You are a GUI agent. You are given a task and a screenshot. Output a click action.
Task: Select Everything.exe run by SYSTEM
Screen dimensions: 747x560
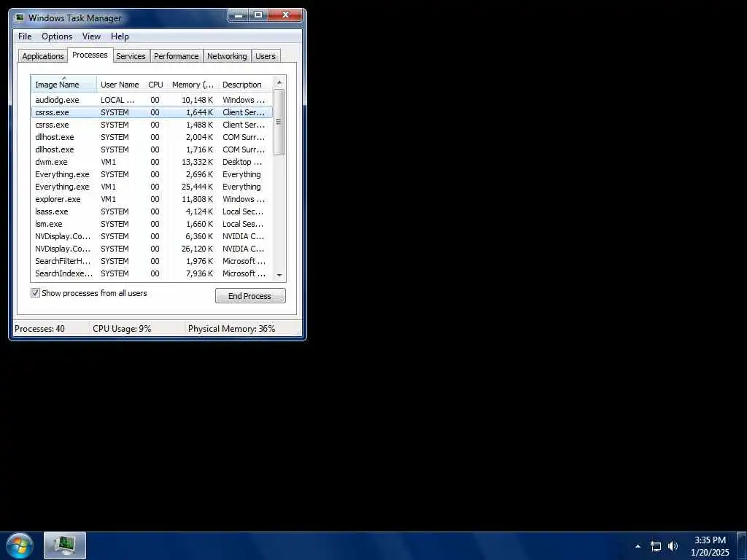point(152,174)
